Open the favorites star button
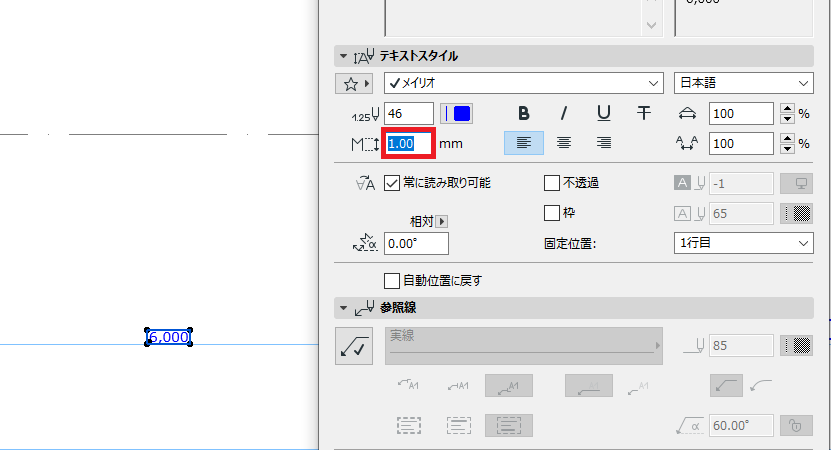The image size is (831, 450). (x=354, y=84)
